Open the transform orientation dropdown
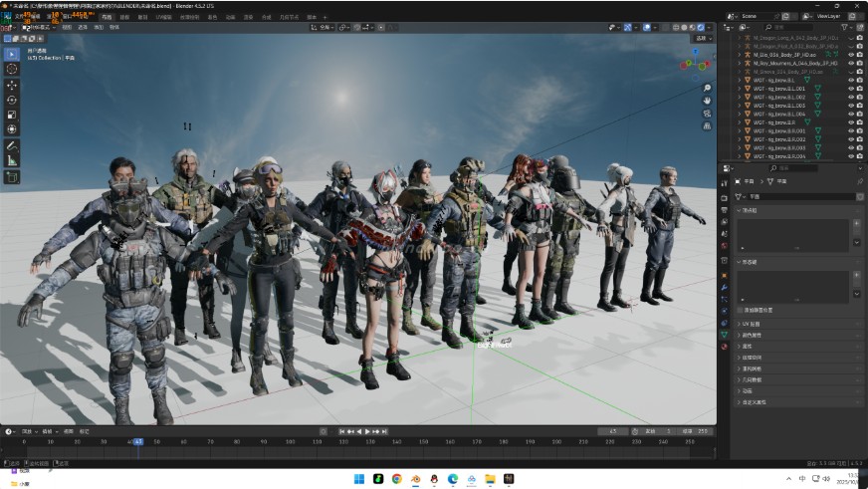The height and width of the screenshot is (489, 868). point(322,27)
